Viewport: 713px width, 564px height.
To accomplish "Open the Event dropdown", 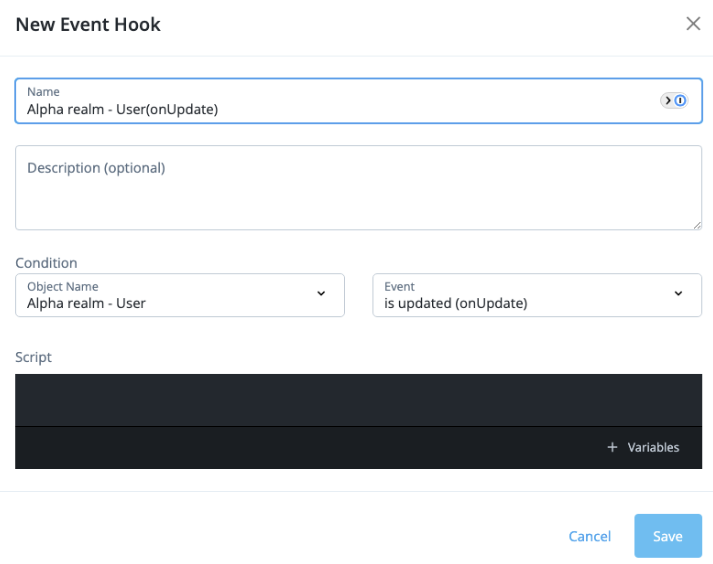I will coord(537,295).
